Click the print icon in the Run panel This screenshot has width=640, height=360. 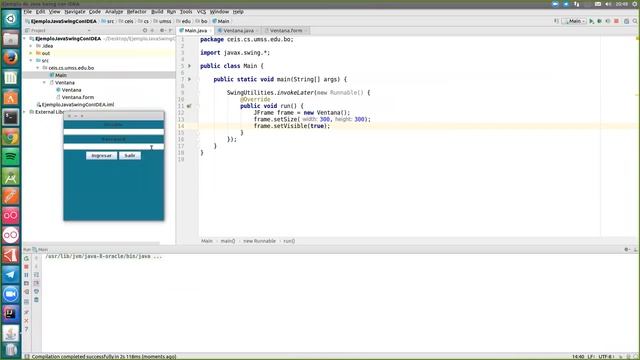coord(36,292)
